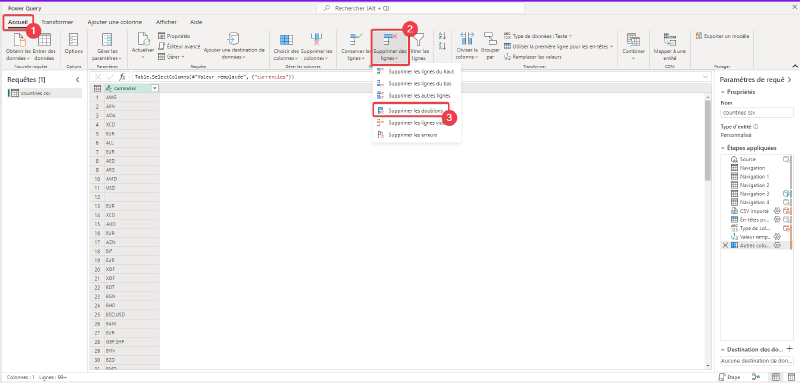Switch to data table view in status bar
This screenshot has height=383, width=800.
point(776,377)
